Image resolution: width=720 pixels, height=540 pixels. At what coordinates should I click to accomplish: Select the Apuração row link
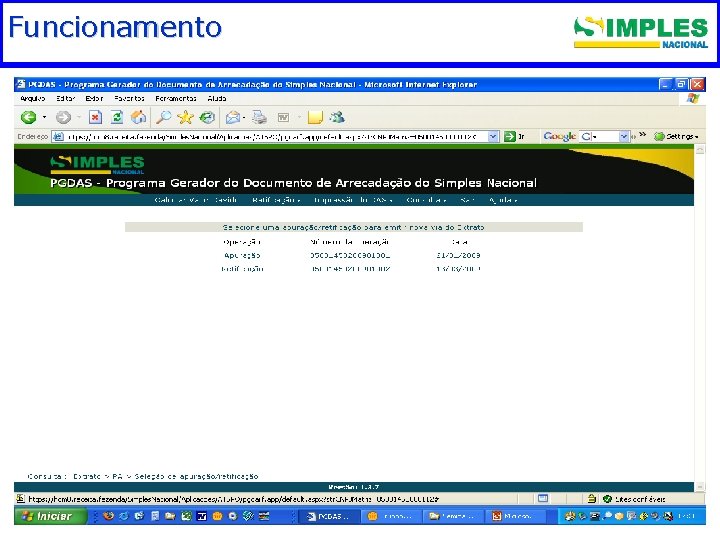pos(242,255)
